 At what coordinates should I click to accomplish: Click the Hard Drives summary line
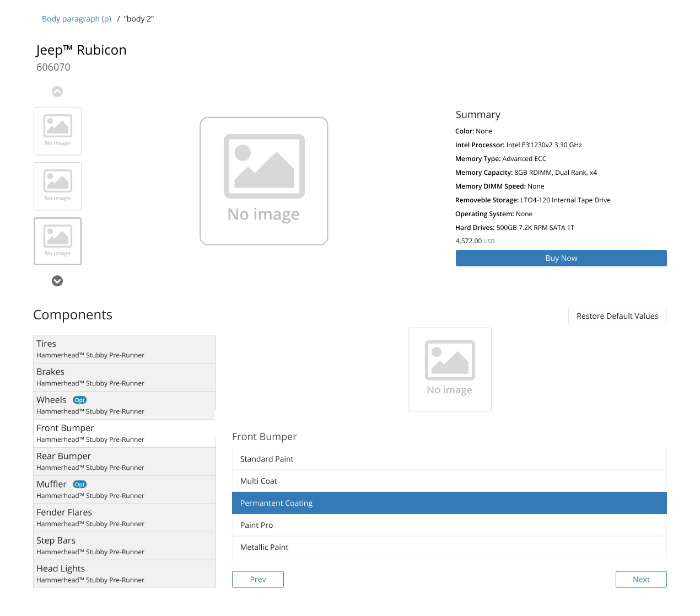[515, 228]
